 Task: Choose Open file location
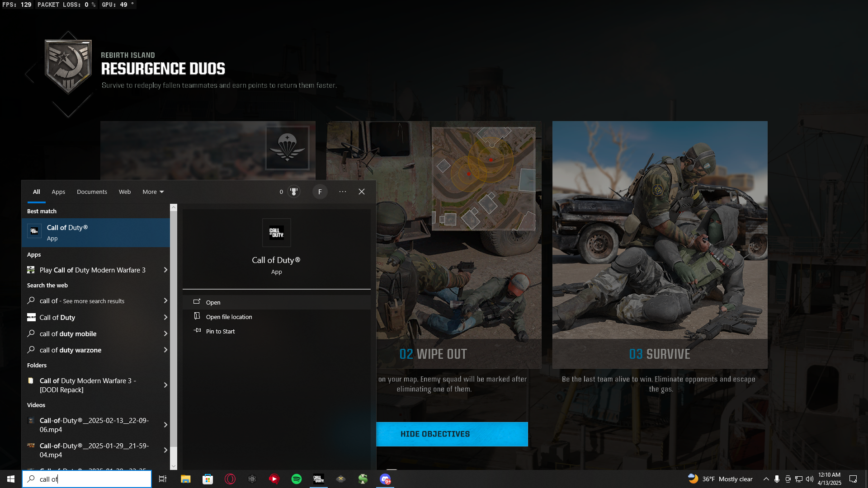277,317
